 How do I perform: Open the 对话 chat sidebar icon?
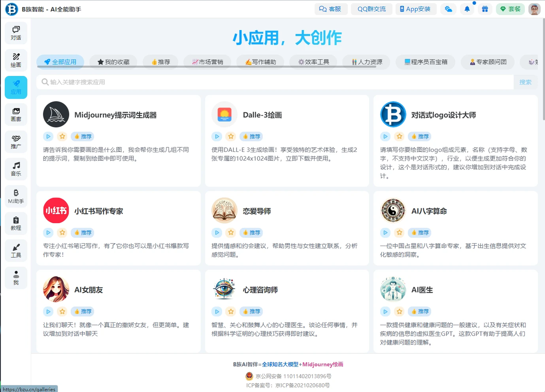click(x=16, y=33)
